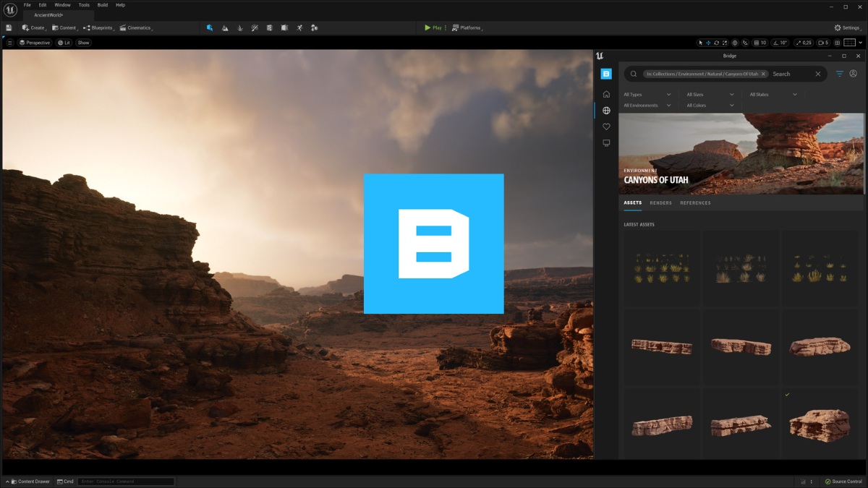Toggle Bridge filter panel with blue funnel icon
The height and width of the screenshot is (488, 868).
coord(840,74)
